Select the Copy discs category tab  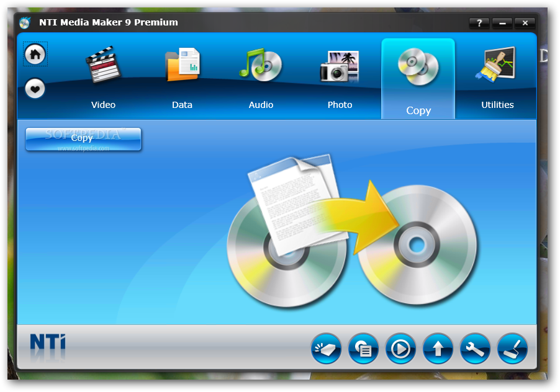(418, 79)
